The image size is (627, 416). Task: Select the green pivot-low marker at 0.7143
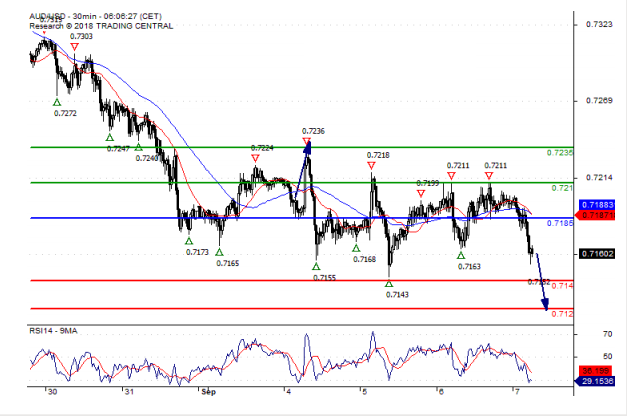click(389, 284)
